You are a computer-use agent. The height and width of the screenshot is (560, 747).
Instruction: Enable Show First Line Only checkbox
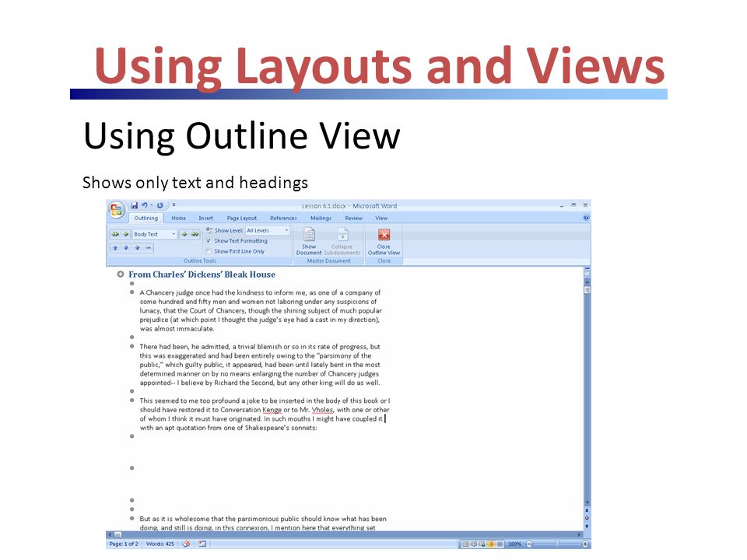[x=209, y=251]
